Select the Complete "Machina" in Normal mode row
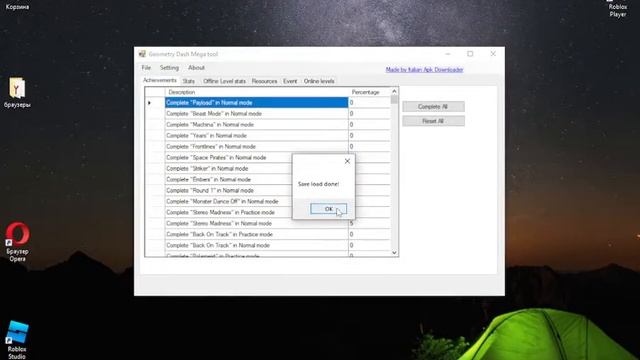The image size is (640, 360). click(256, 124)
